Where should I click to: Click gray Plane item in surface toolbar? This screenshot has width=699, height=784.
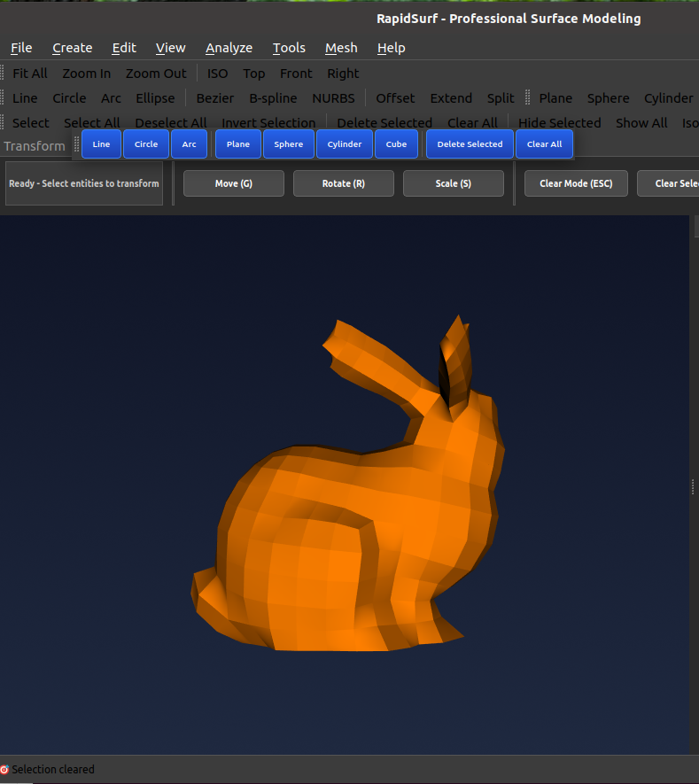pos(555,98)
